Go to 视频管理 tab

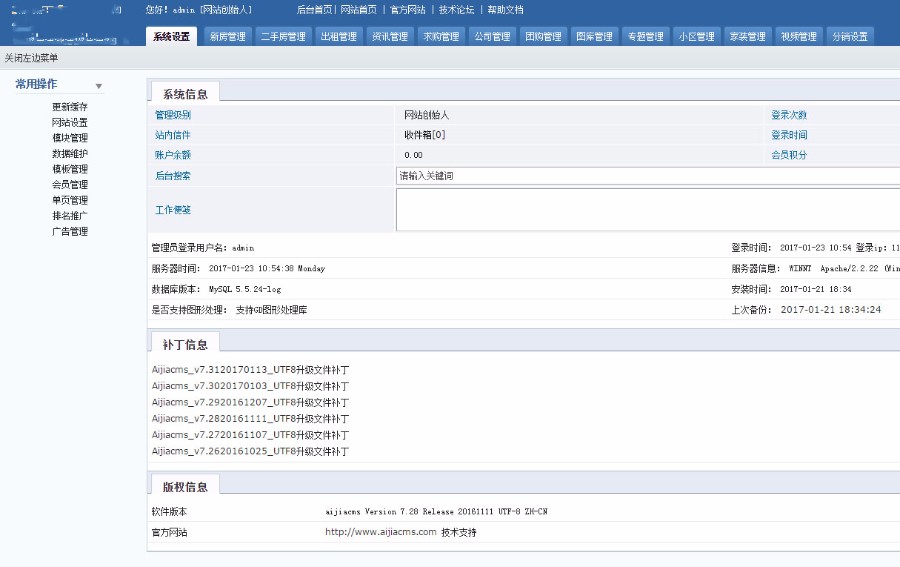coord(798,36)
